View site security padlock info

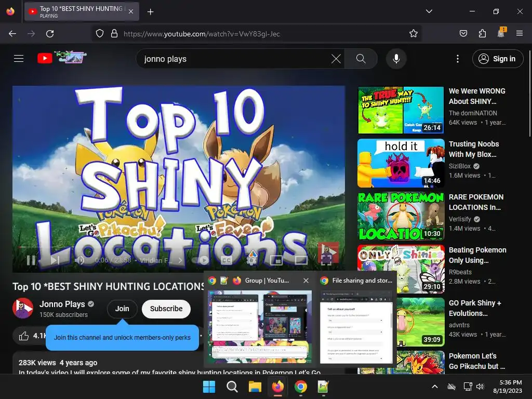click(x=114, y=34)
